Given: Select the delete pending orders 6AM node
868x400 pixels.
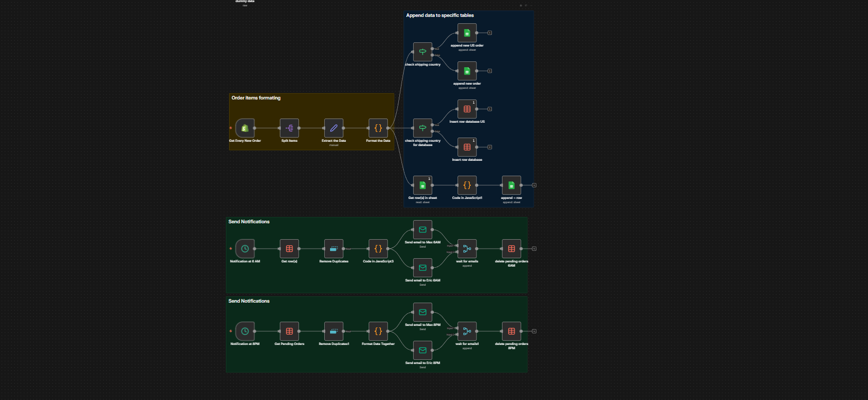Looking at the screenshot, I should pyautogui.click(x=511, y=249).
